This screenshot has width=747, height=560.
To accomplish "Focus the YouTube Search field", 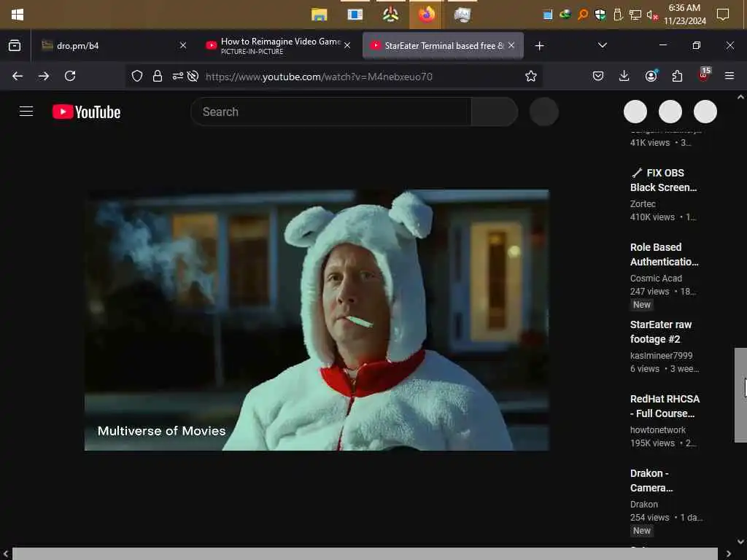I will pos(330,112).
